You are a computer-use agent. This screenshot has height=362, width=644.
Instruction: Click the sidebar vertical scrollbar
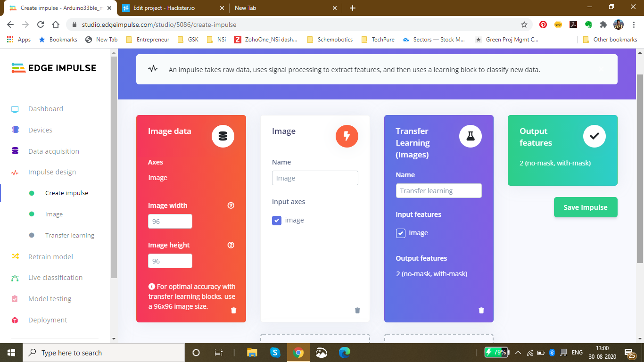(x=114, y=165)
